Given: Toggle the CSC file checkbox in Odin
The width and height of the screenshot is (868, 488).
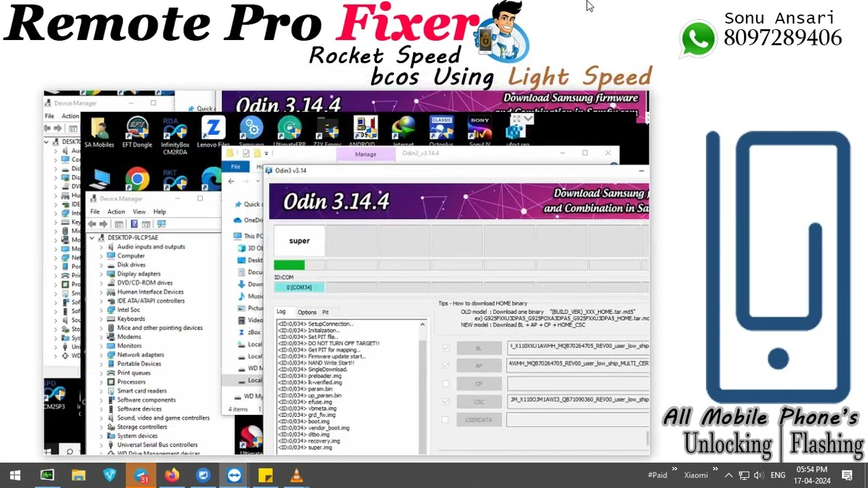Looking at the screenshot, I should [x=446, y=401].
